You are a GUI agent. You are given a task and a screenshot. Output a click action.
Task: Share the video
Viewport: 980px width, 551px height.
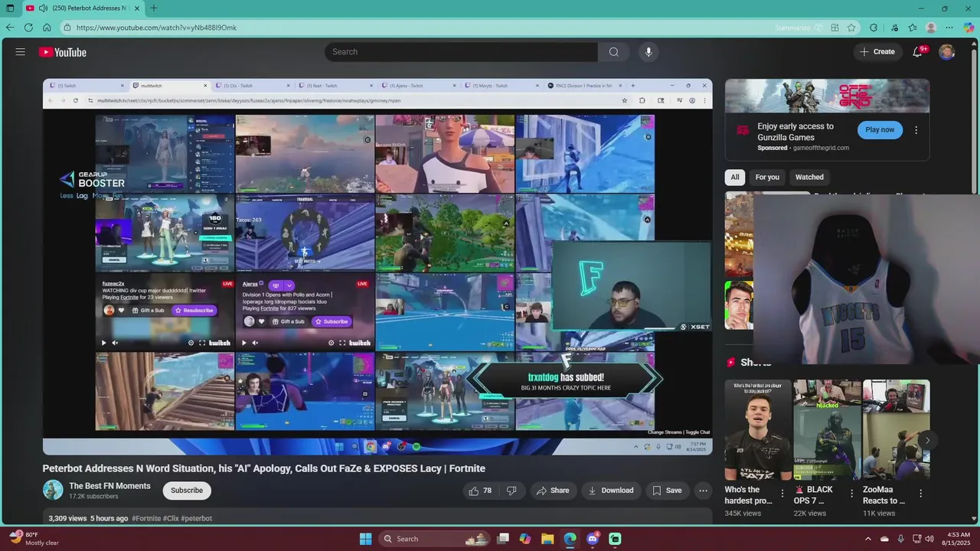[553, 491]
